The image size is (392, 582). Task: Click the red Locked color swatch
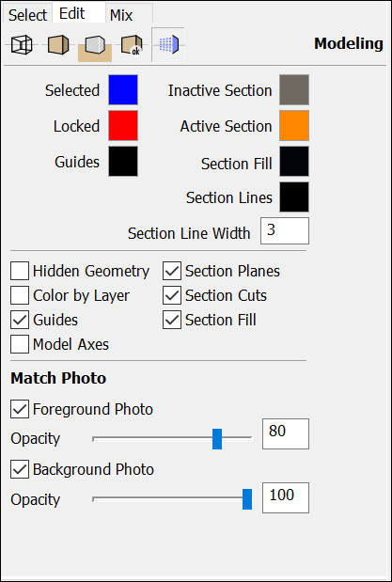pos(123,125)
